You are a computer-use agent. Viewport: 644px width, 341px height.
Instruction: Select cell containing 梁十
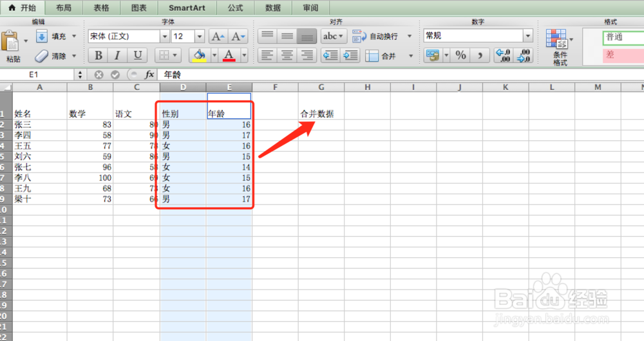40,199
